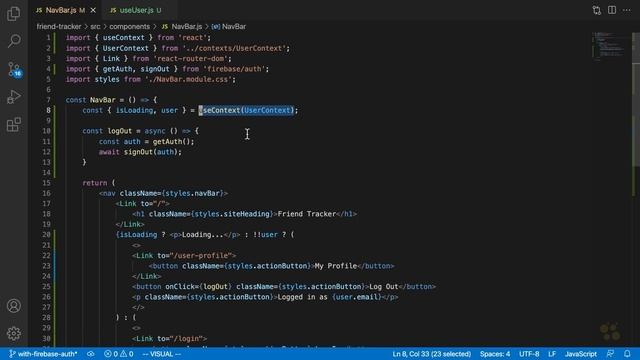Click the 'react-router-dom' import string
Viewport: 640px width, 360px height.
click(190, 58)
